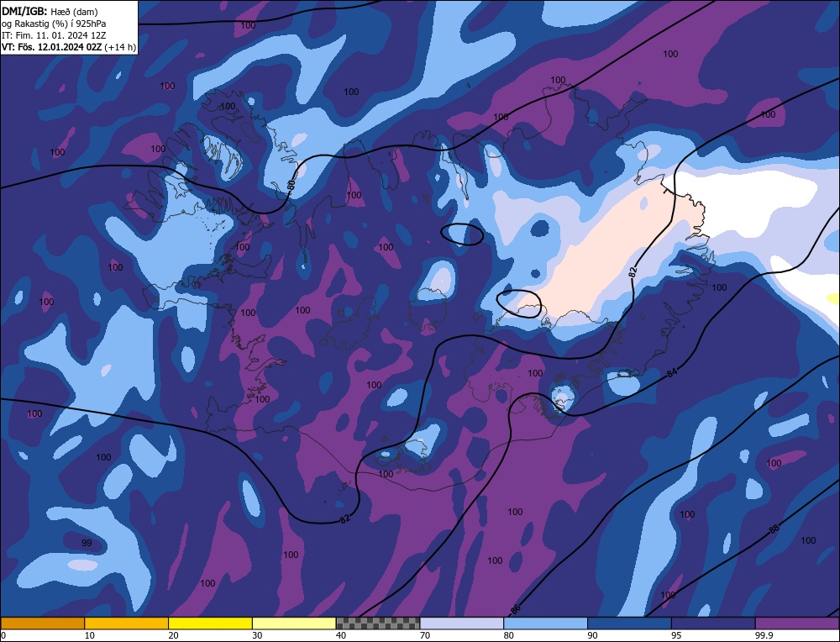Select the orange 10–20 legend swatch

tap(127, 623)
